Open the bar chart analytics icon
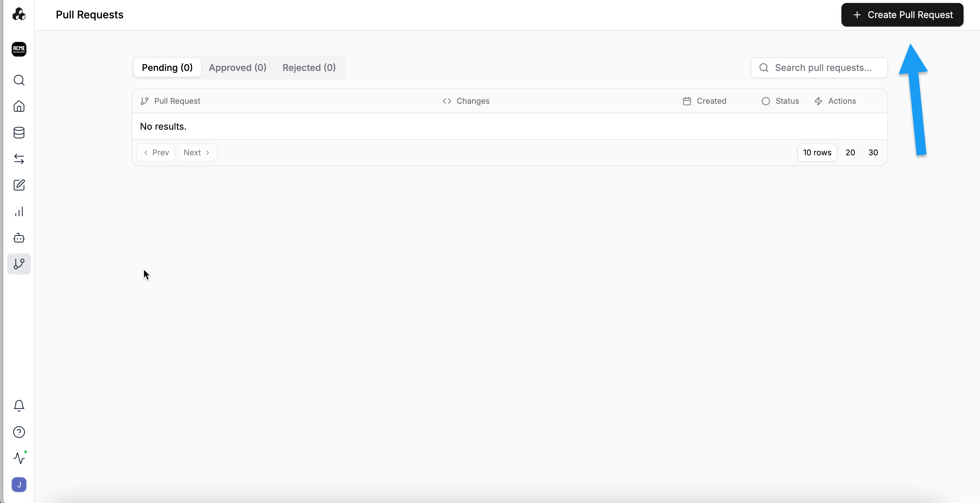980x503 pixels. [19, 211]
